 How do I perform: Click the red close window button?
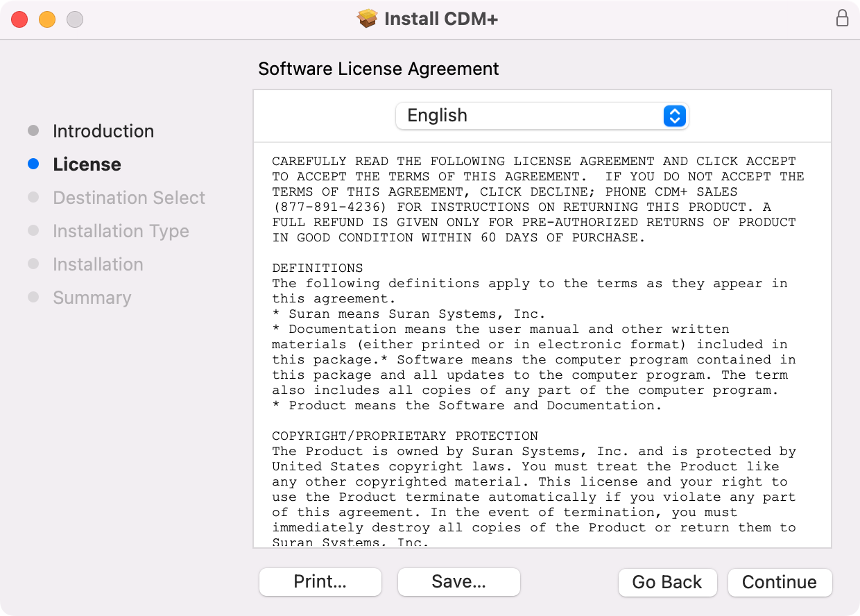19,19
